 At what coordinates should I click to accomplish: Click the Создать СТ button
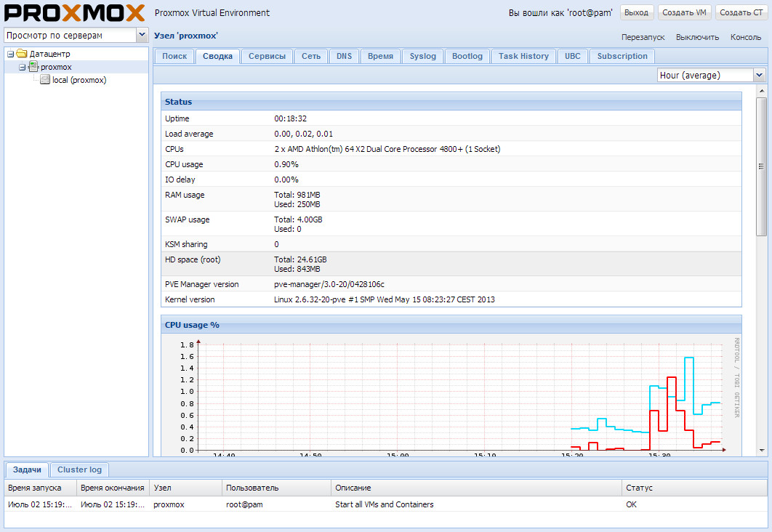click(x=741, y=12)
